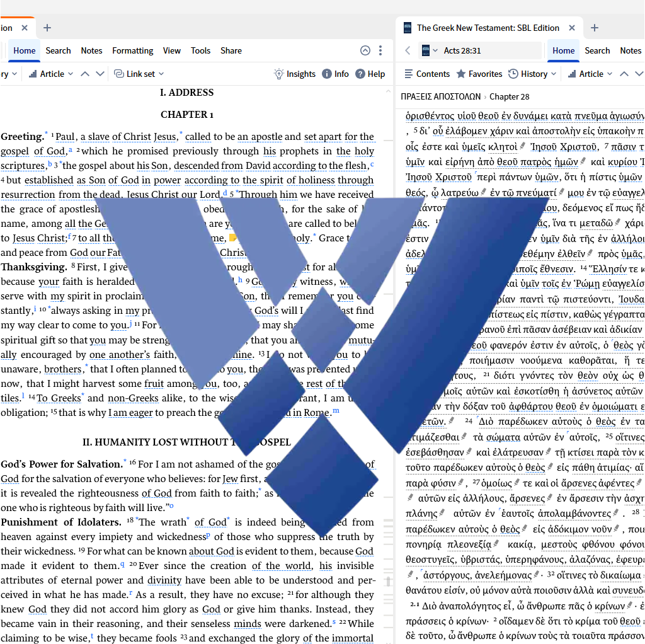Open the Help panel

click(x=370, y=74)
